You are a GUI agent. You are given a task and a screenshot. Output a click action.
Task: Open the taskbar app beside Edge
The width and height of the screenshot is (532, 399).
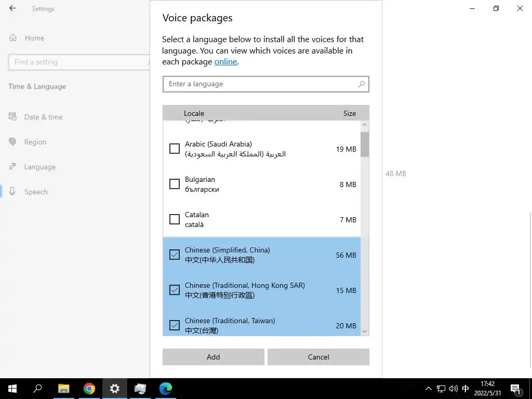[x=140, y=389]
